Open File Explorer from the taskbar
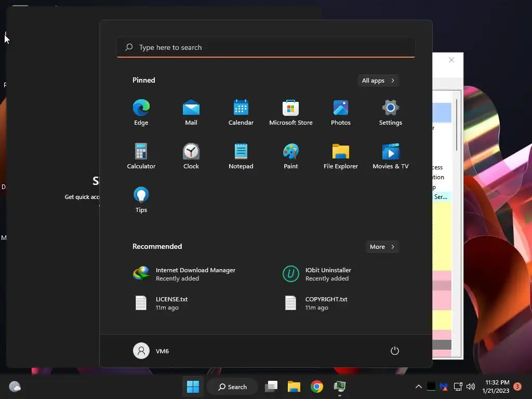Image resolution: width=532 pixels, height=399 pixels. tap(294, 387)
